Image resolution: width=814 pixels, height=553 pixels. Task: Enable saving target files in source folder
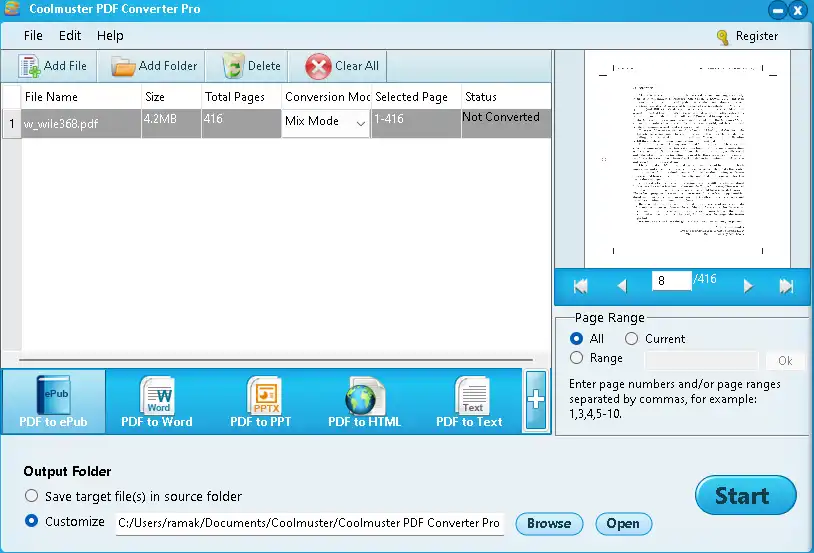tap(32, 496)
